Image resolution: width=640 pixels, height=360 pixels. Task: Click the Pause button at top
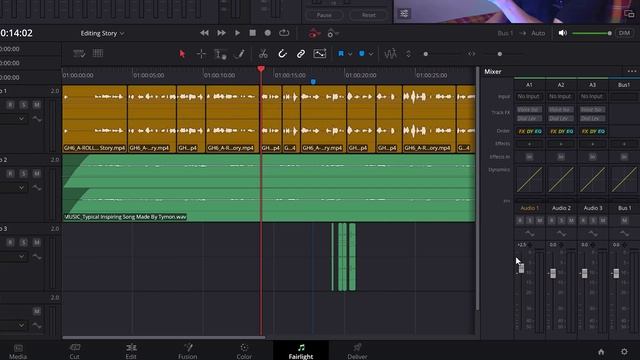(x=324, y=15)
